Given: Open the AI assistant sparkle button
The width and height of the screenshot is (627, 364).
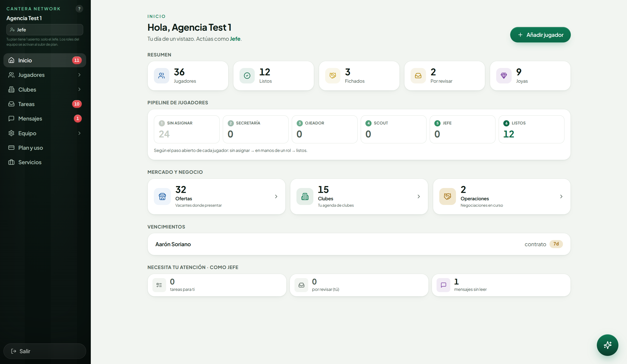Looking at the screenshot, I should pos(607,345).
